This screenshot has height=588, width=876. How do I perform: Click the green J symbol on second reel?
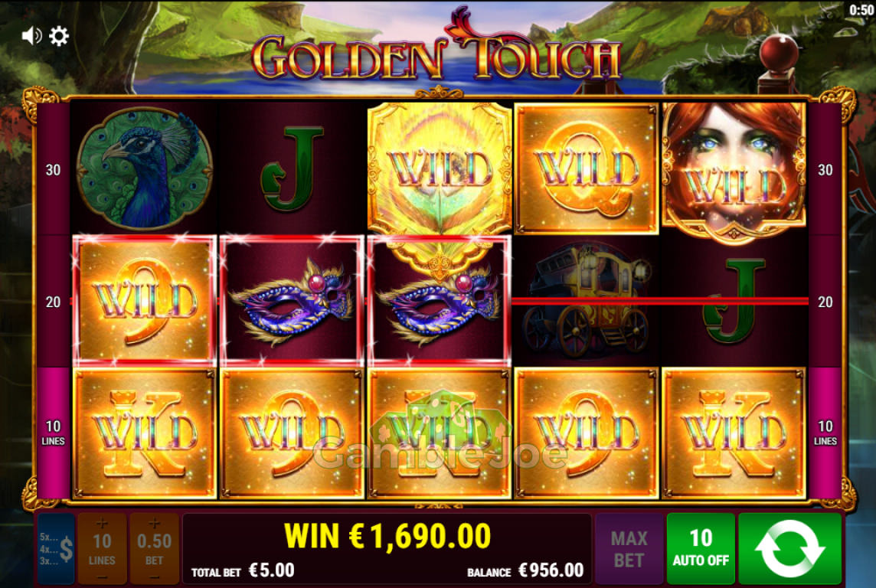[292, 168]
